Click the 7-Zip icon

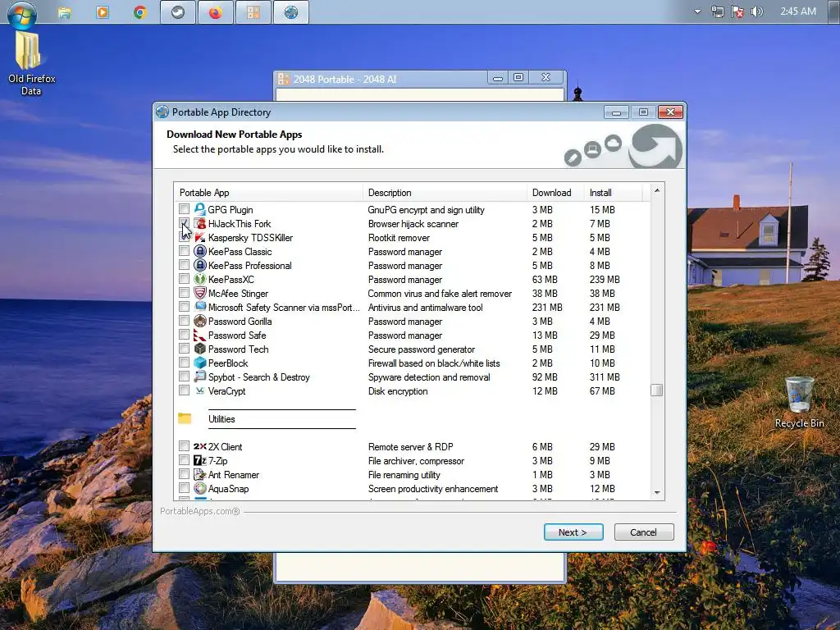click(x=200, y=460)
